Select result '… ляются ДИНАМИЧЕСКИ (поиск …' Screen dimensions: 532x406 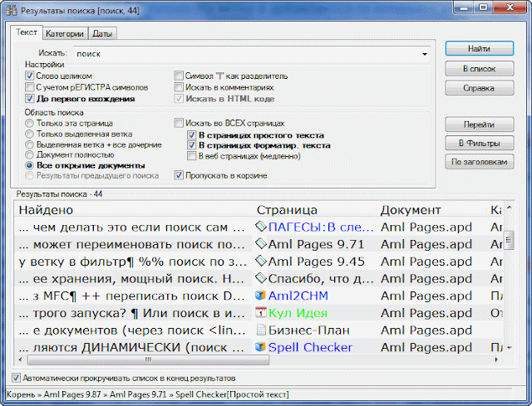pyautogui.click(x=131, y=348)
